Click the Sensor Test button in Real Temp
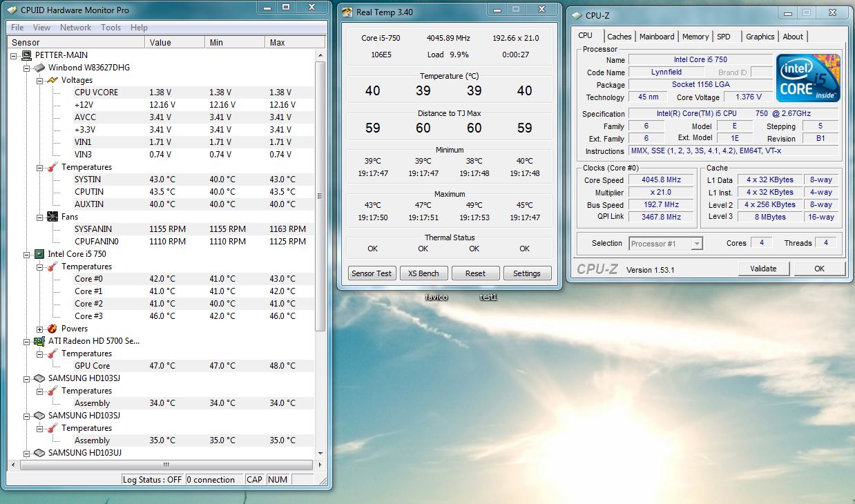Viewport: 855px width, 504px height. click(372, 273)
